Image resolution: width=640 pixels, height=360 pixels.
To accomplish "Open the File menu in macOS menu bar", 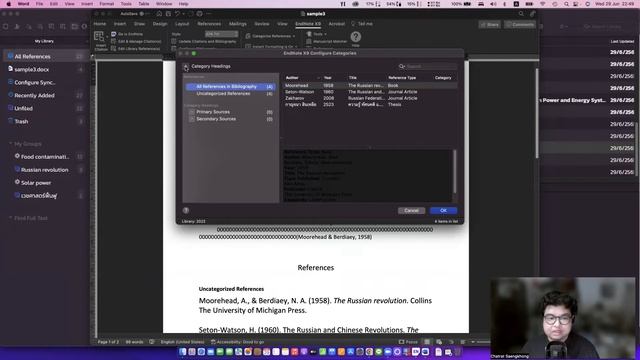I will pos(39,4).
